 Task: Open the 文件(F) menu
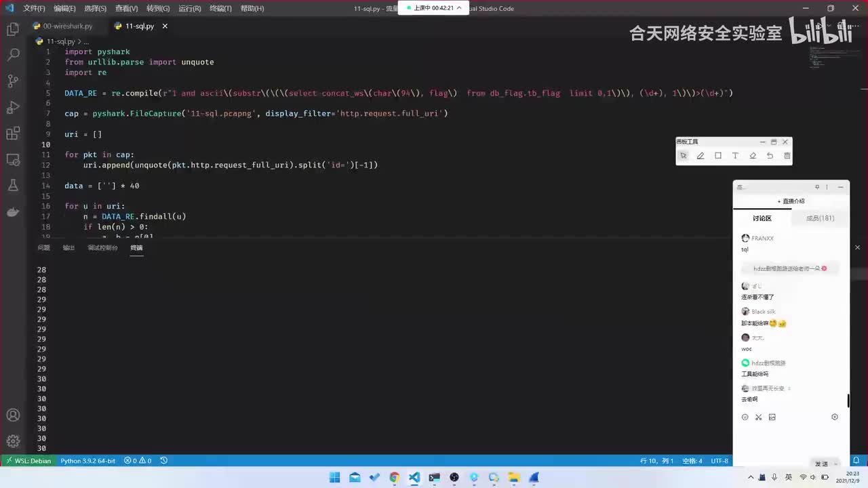tap(34, 9)
